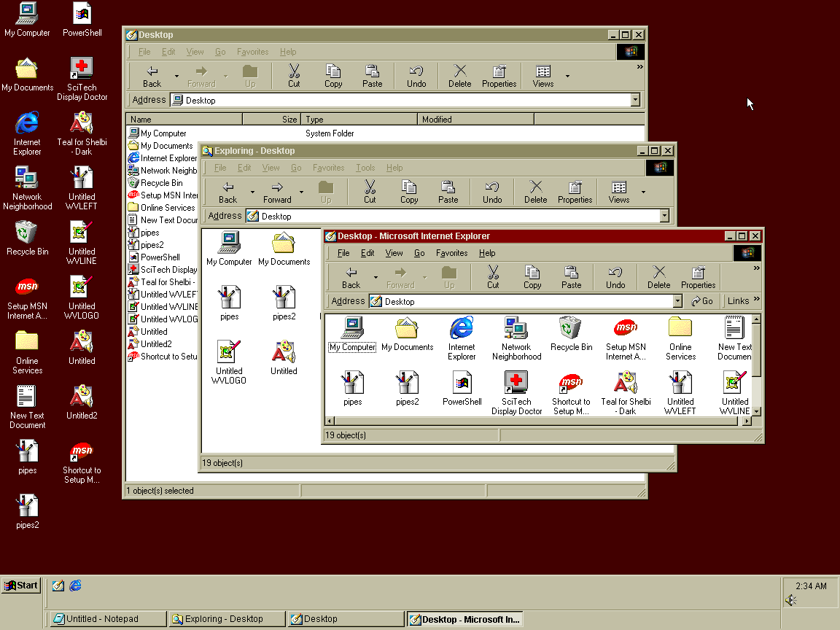Select the Untitled WVLOGO icon in the Exploring - Desktop window

[x=229, y=362]
